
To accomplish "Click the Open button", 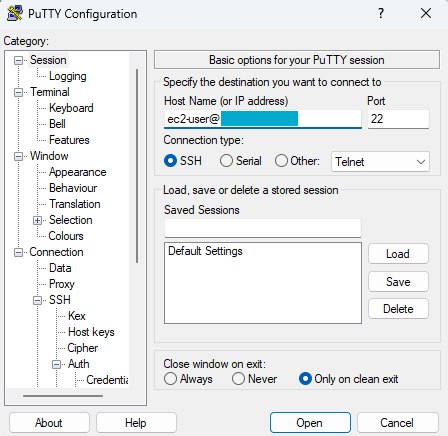I will 310,423.
